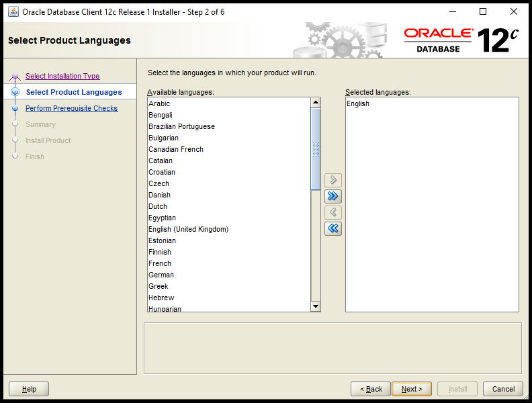This screenshot has height=403, width=532.
Task: Select Hungarian at the list bottom
Action: [229, 308]
